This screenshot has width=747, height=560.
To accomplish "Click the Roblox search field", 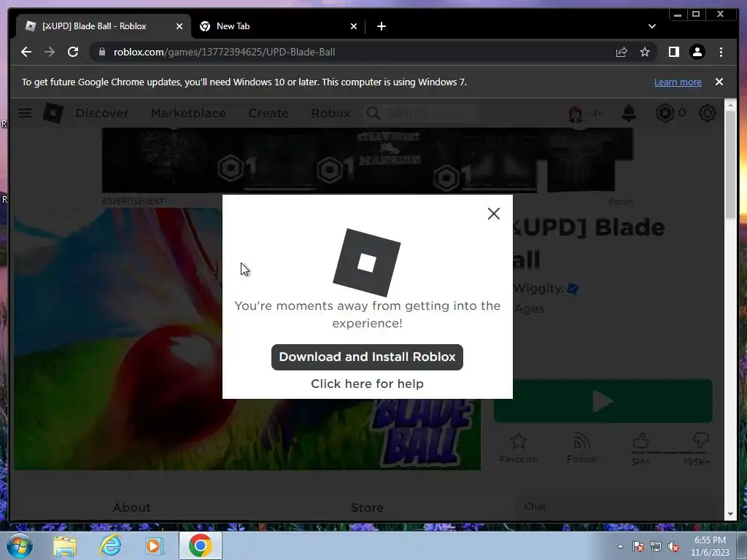I will [422, 113].
